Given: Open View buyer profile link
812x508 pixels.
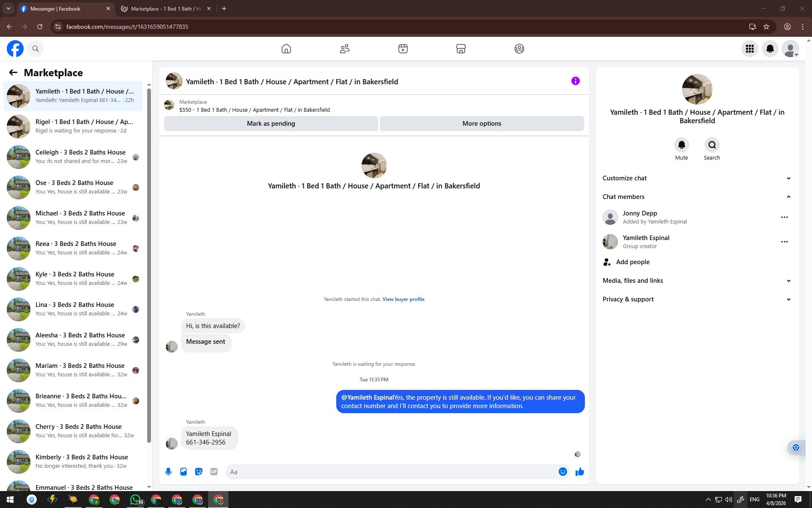Looking at the screenshot, I should coord(403,299).
